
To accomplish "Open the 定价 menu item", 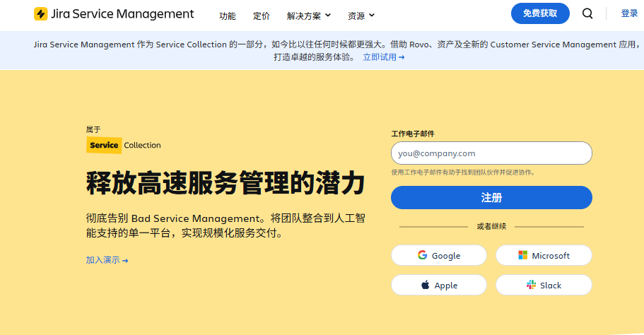I will [262, 16].
